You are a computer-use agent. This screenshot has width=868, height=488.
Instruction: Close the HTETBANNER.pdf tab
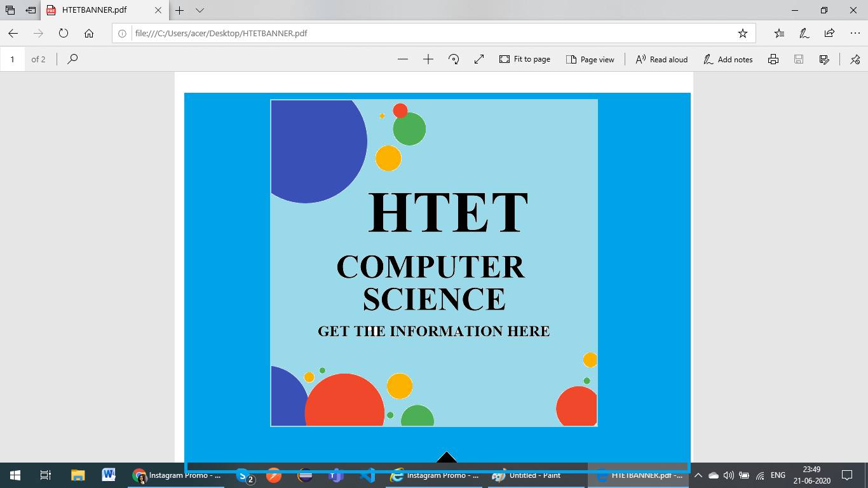[x=159, y=10]
